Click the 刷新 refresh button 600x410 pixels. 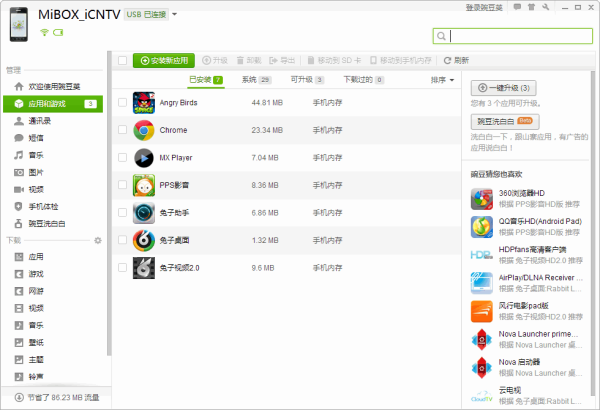click(x=456, y=60)
